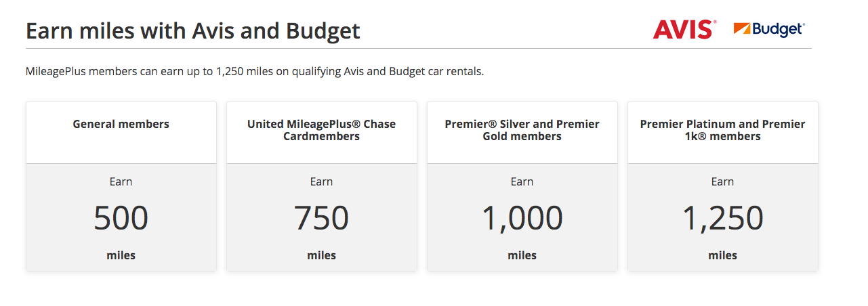Select the General members card heading
868x306 pixels.
point(121,124)
